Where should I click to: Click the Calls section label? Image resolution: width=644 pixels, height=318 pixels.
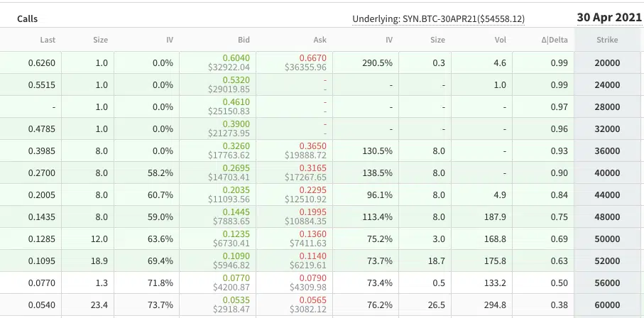(x=28, y=18)
